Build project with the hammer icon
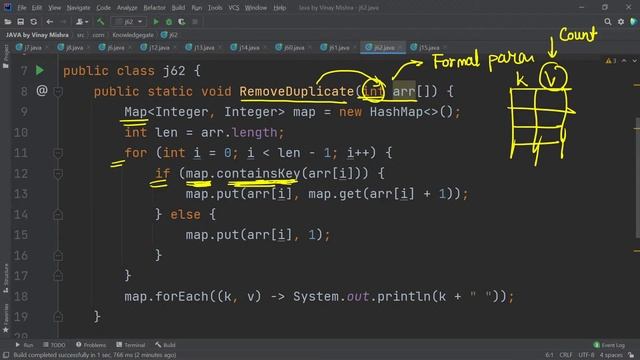 [x=100, y=22]
